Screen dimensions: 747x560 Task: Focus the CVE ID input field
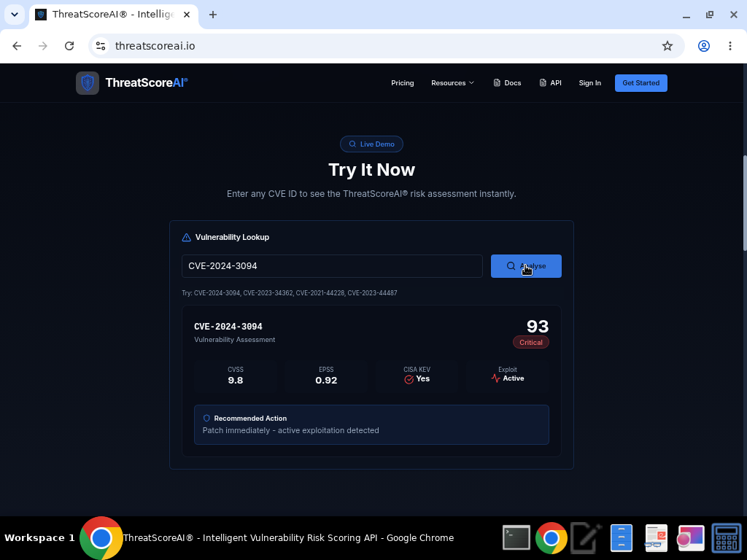(332, 266)
